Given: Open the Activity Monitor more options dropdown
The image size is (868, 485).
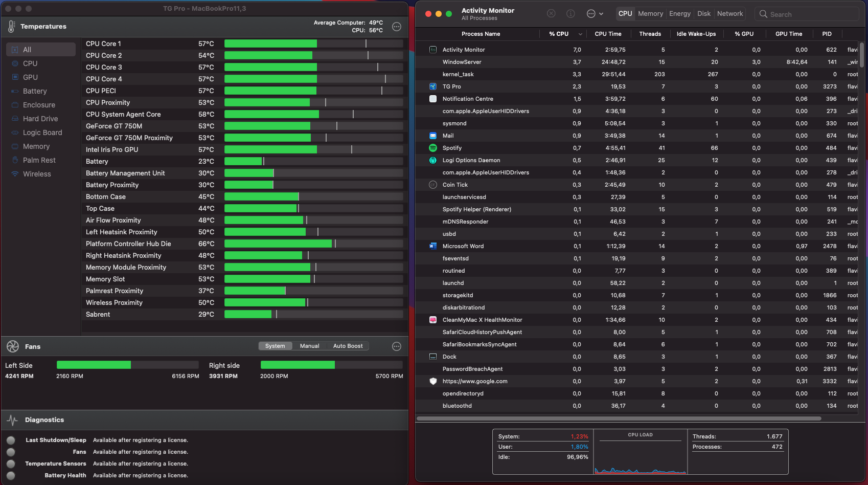Looking at the screenshot, I should (595, 14).
